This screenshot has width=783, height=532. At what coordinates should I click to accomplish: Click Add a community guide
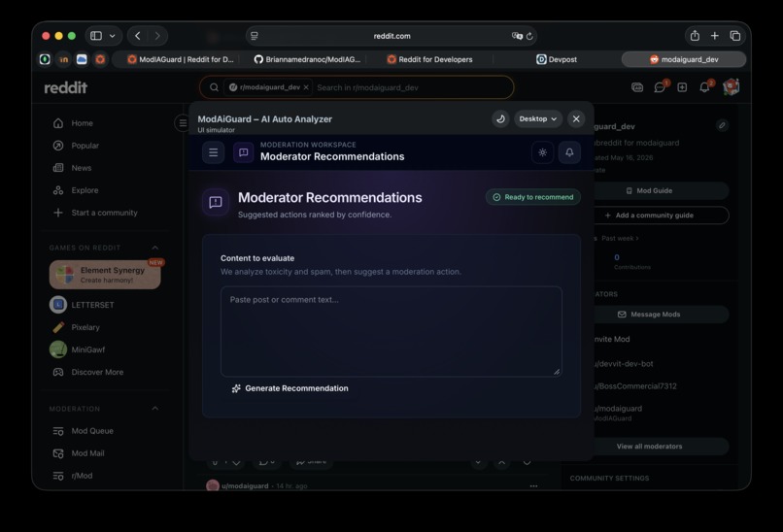[649, 216]
